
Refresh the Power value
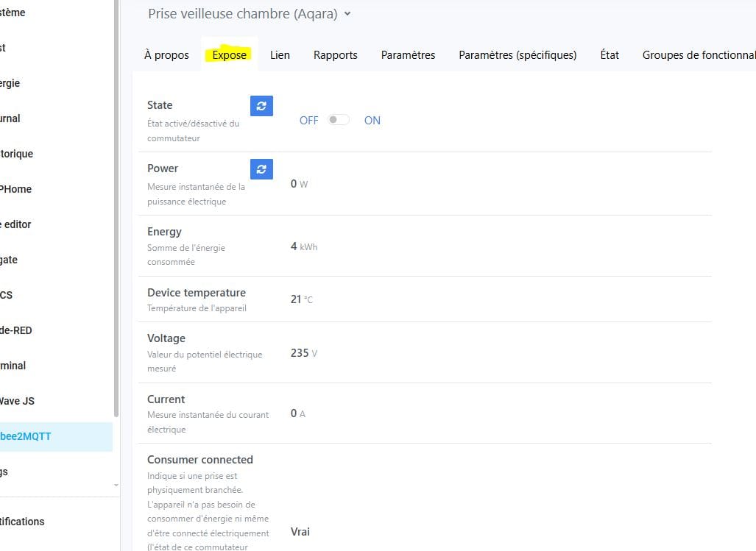point(261,169)
